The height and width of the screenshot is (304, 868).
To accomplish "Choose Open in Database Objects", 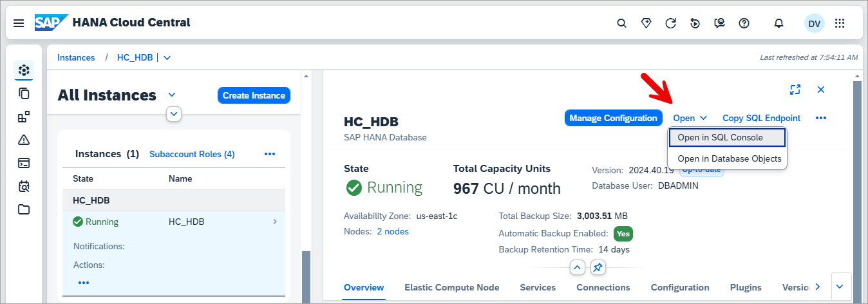I will coord(727,158).
